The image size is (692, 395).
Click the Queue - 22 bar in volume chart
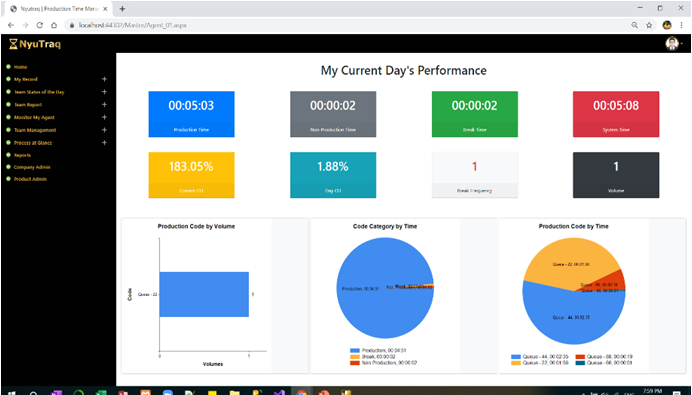pos(204,294)
